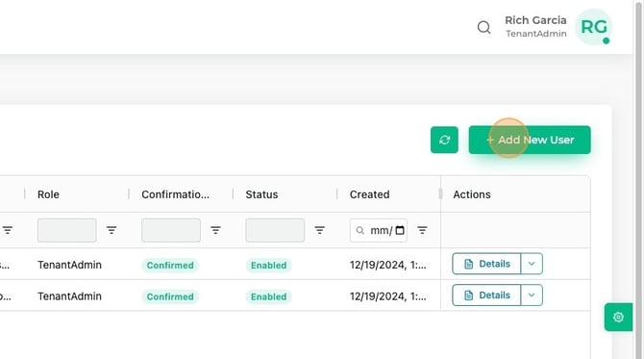Click the Rich Garcia user name
The height and width of the screenshot is (359, 644).
coord(535,20)
